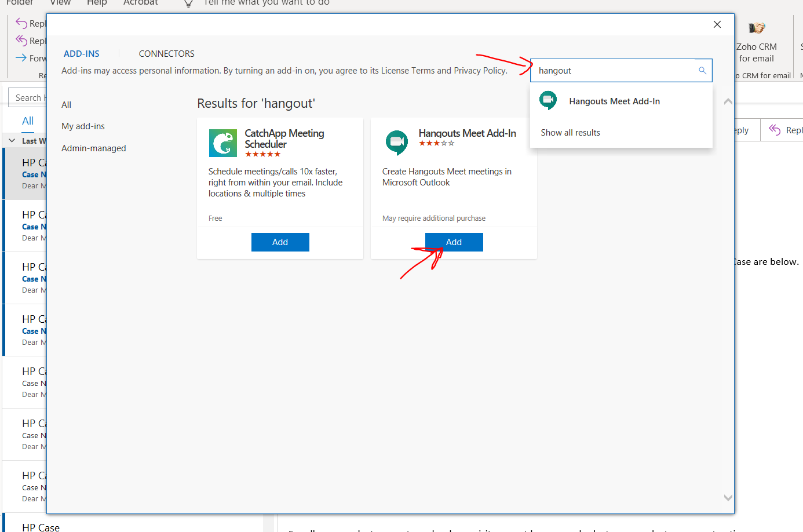Click the Hangouts Meet Add-In card icon

397,143
